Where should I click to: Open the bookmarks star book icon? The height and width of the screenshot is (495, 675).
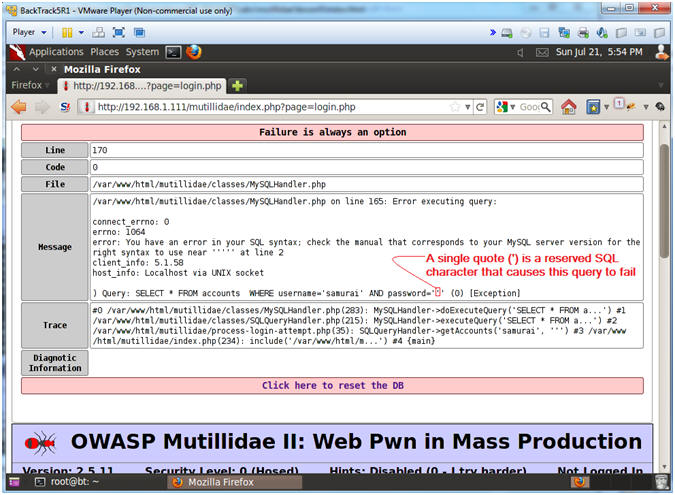[x=593, y=107]
